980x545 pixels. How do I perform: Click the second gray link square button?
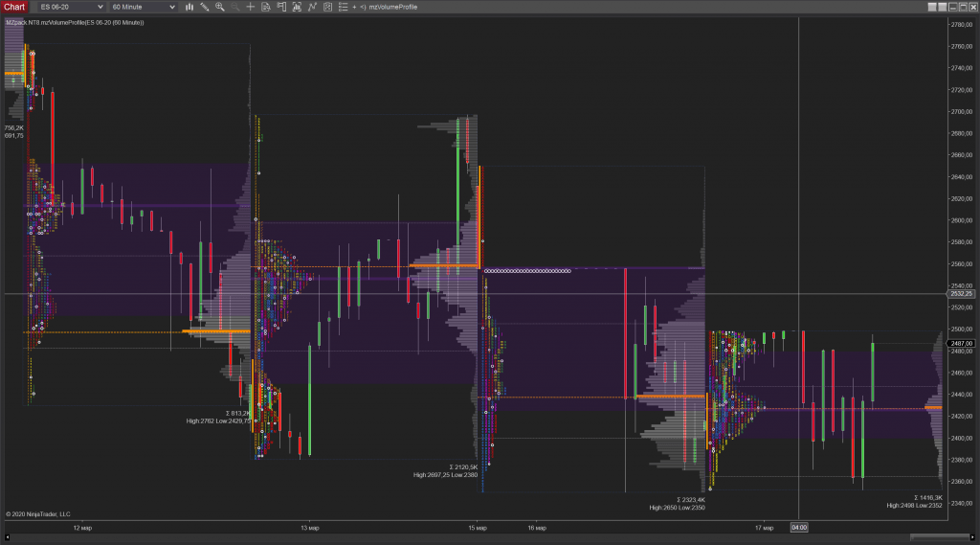coord(942,7)
